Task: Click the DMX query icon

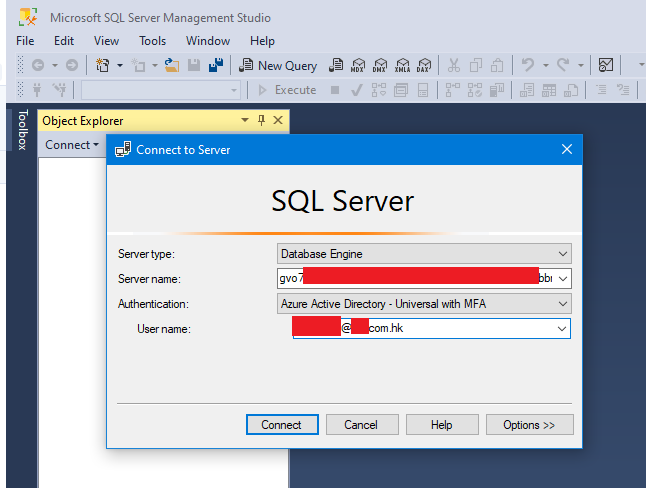Action: point(380,65)
